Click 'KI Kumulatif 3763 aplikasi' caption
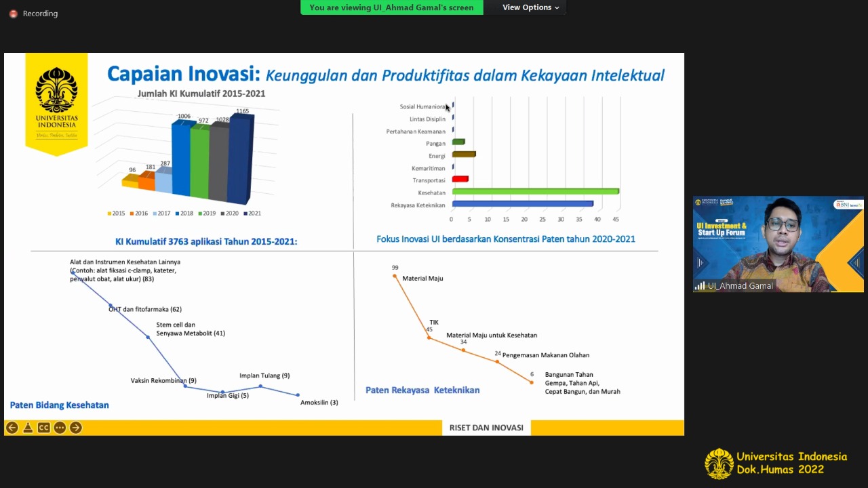The image size is (868, 488). pos(206,241)
